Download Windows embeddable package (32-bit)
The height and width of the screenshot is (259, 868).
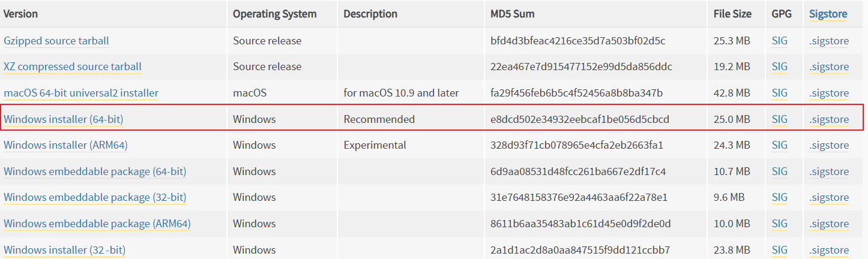tap(95, 197)
